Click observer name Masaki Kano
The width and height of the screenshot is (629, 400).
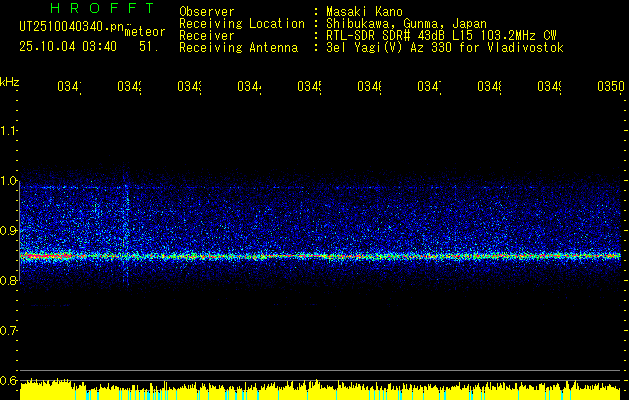364,12
